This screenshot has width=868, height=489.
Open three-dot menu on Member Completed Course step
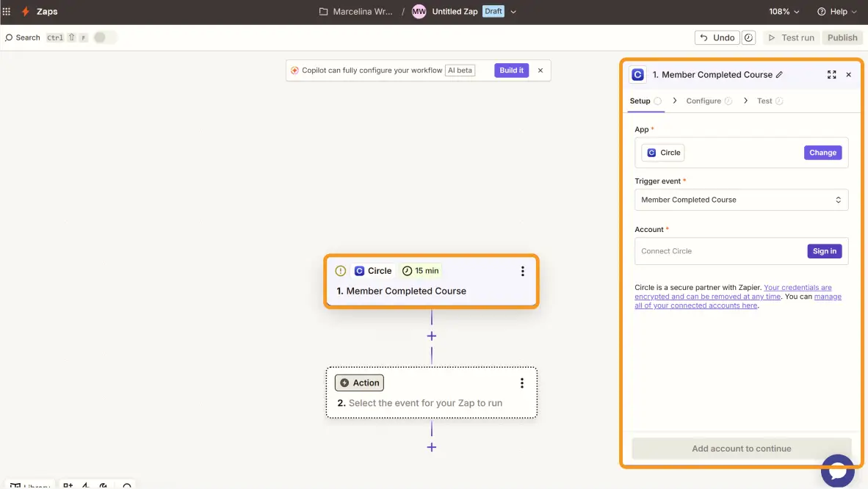pos(522,271)
